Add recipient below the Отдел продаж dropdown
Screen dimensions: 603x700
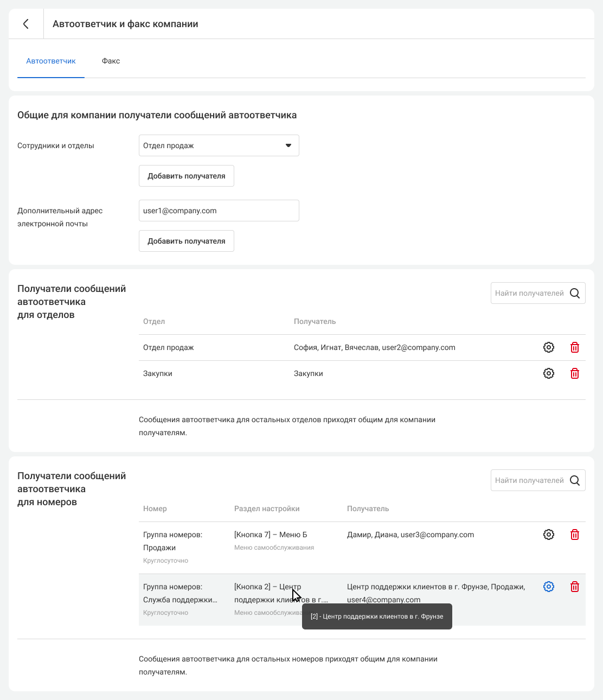pos(186,176)
